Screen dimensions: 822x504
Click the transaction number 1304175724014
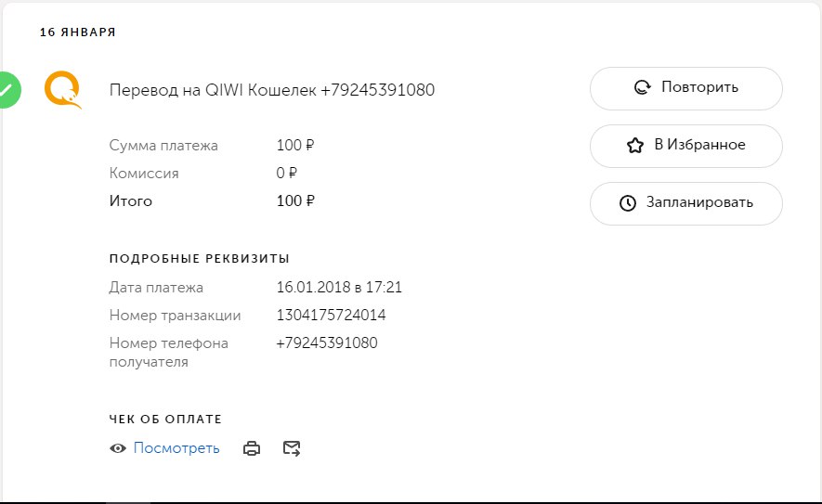pos(331,316)
